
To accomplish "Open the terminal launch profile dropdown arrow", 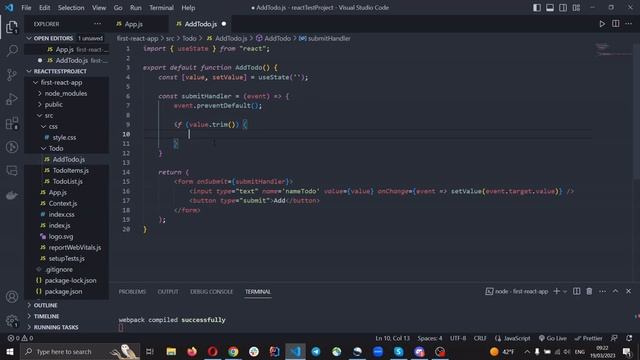I will coord(565,291).
